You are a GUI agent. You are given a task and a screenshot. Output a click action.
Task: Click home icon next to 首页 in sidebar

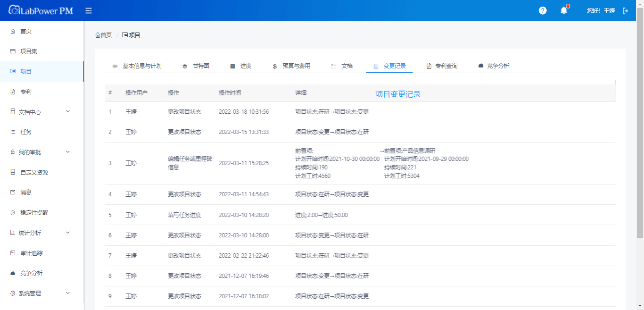[x=13, y=31]
